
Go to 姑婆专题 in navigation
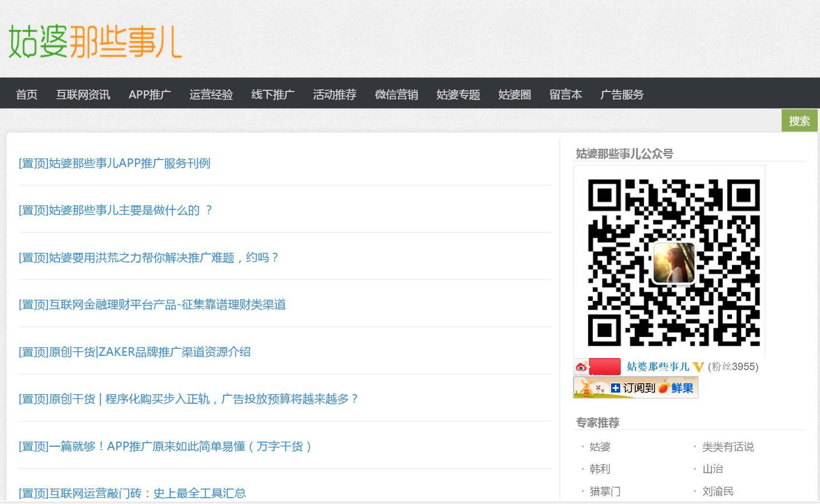coord(458,94)
